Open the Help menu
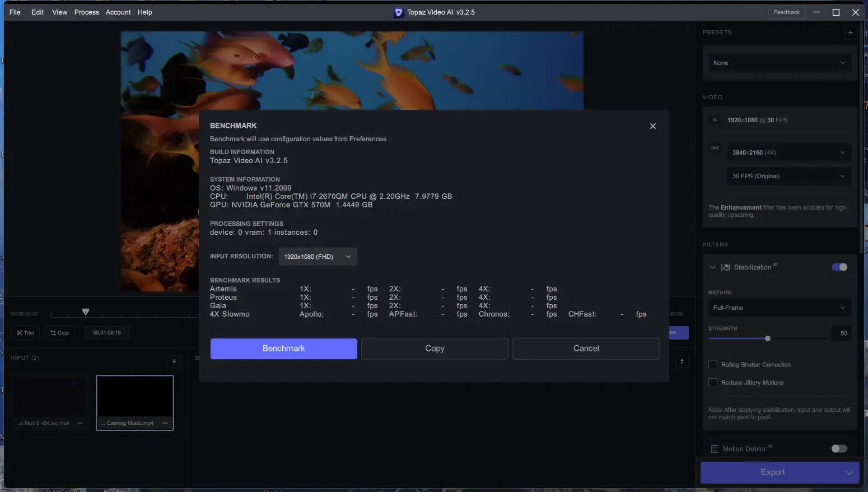This screenshot has height=492, width=868. (x=145, y=12)
